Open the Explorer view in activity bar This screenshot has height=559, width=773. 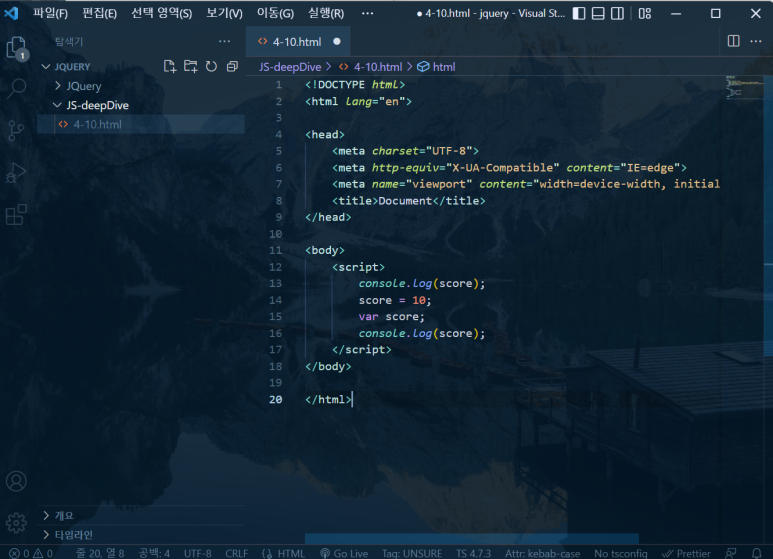click(x=16, y=48)
